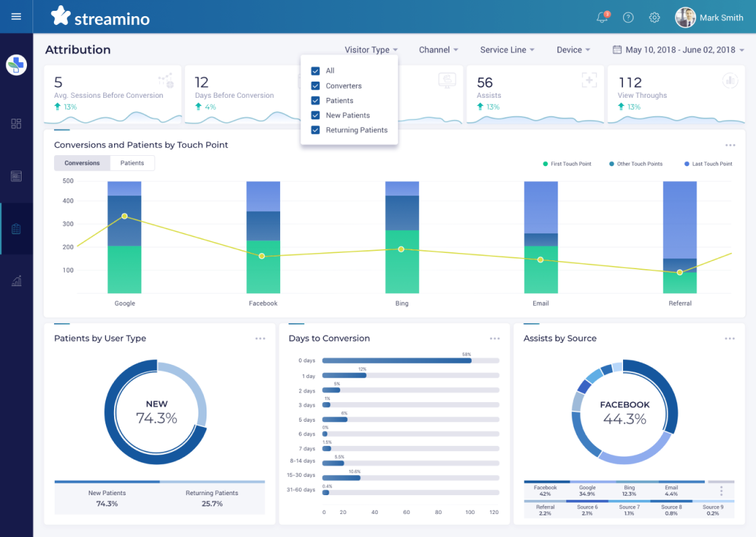Open the hamburger menu
The height and width of the screenshot is (537, 756).
pos(16,17)
